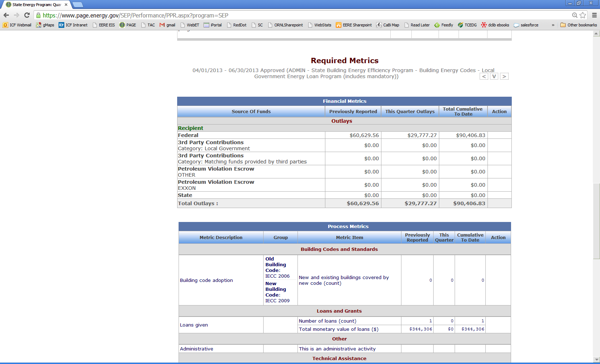This screenshot has width=600, height=364.
Task: Open a new browser tab
Action: 77,5
